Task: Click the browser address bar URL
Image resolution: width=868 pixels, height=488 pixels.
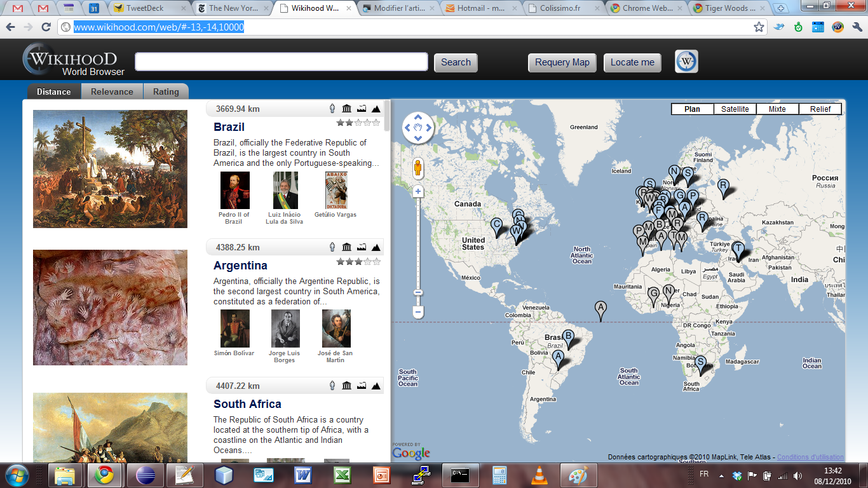Action: pos(159,27)
